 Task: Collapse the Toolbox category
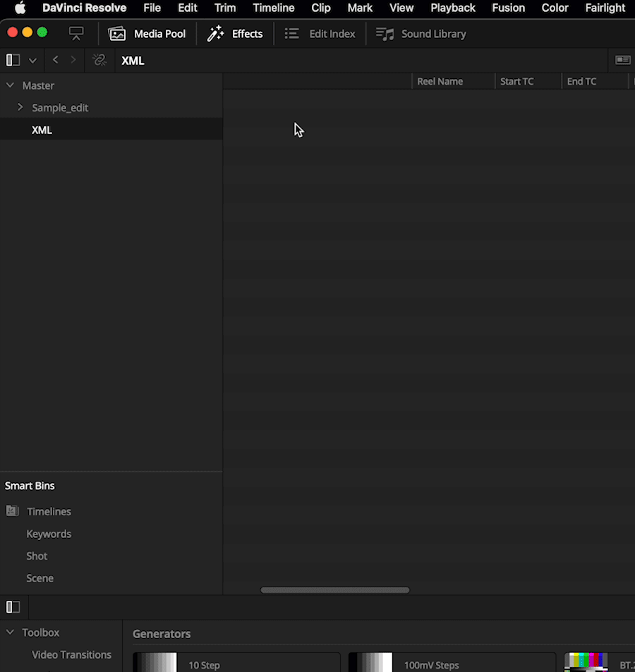tap(10, 632)
